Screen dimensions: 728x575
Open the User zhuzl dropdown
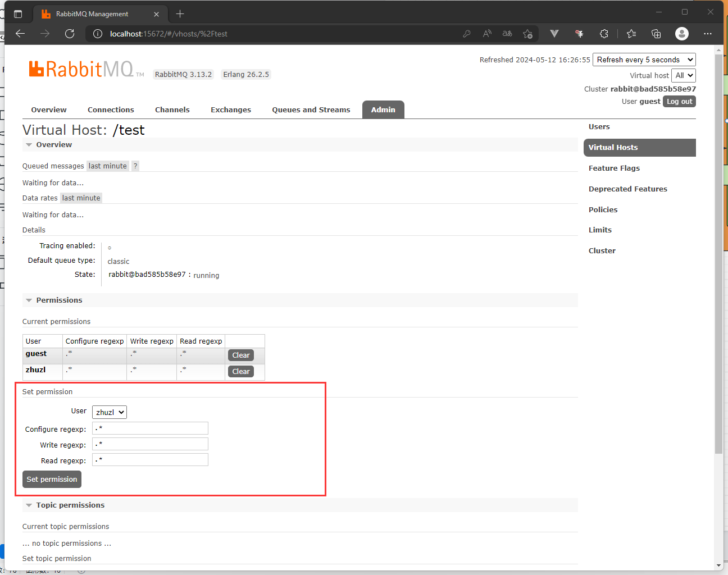pyautogui.click(x=110, y=412)
